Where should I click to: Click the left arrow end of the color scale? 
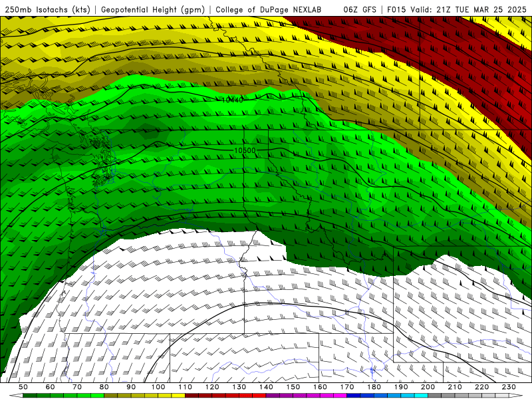(16, 396)
